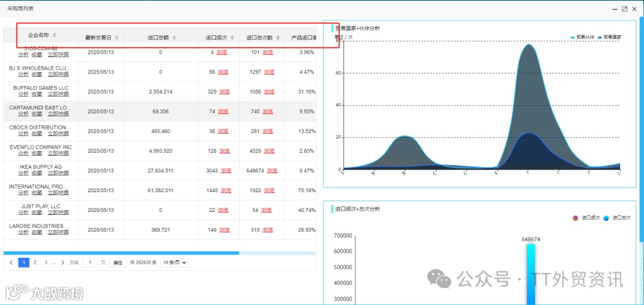644x305 pixels.
Task: Toggle 进口总次 legend series
Action: (x=617, y=218)
